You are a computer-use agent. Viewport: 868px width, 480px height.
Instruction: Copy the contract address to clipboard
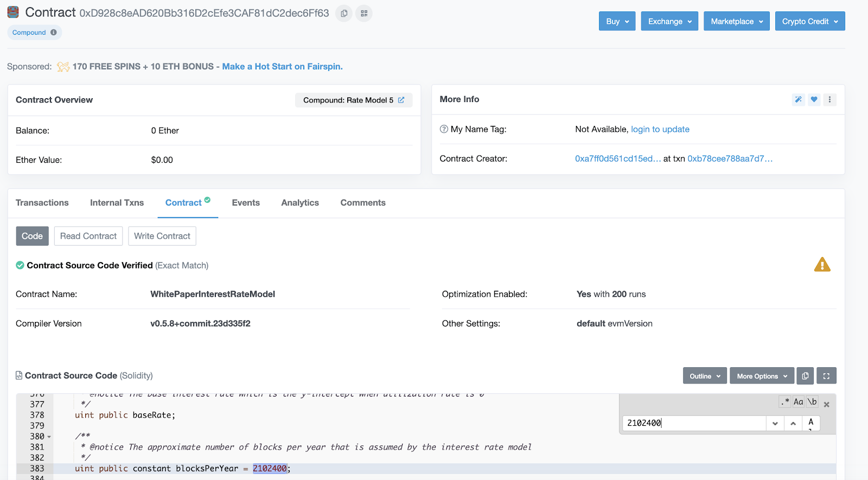click(x=344, y=13)
